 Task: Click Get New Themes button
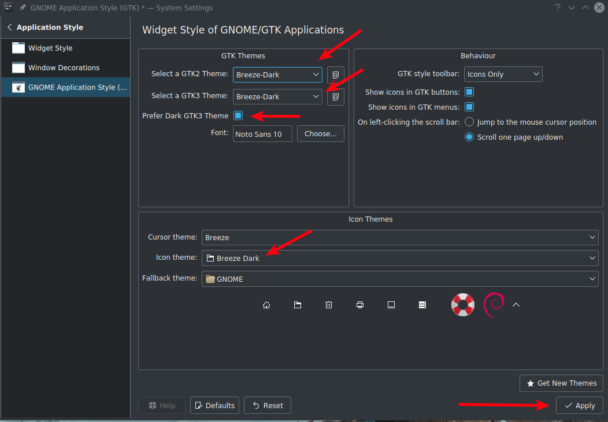click(561, 383)
